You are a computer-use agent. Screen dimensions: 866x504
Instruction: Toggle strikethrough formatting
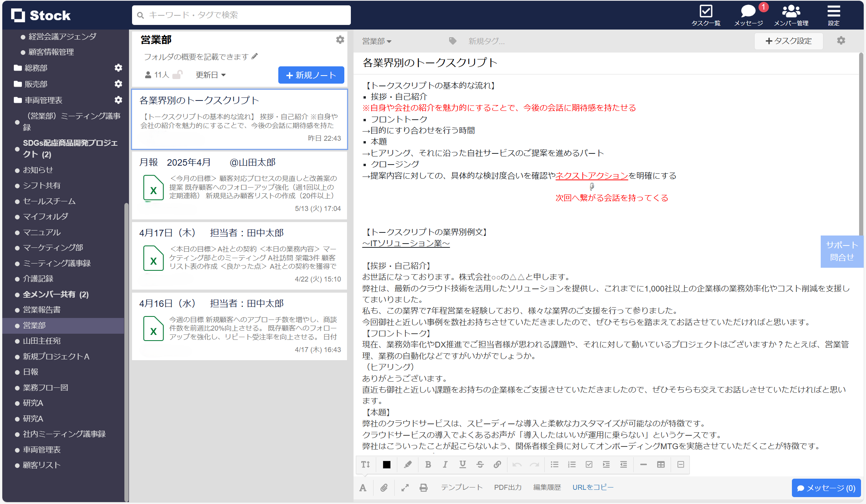coord(480,464)
